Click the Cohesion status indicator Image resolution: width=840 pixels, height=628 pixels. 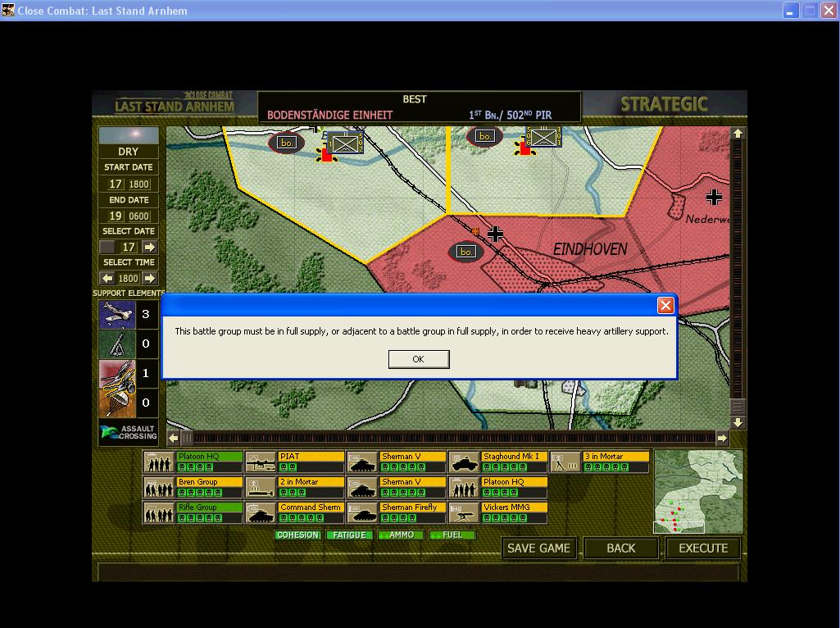[297, 535]
